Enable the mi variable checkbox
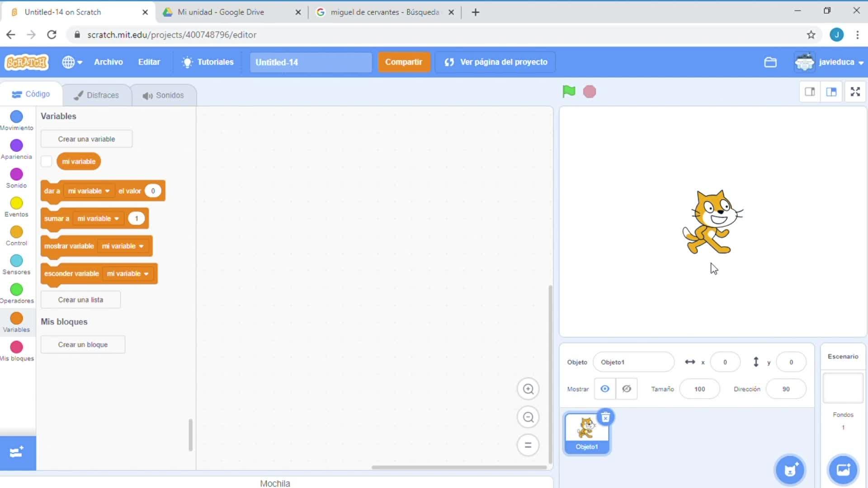 tap(47, 161)
